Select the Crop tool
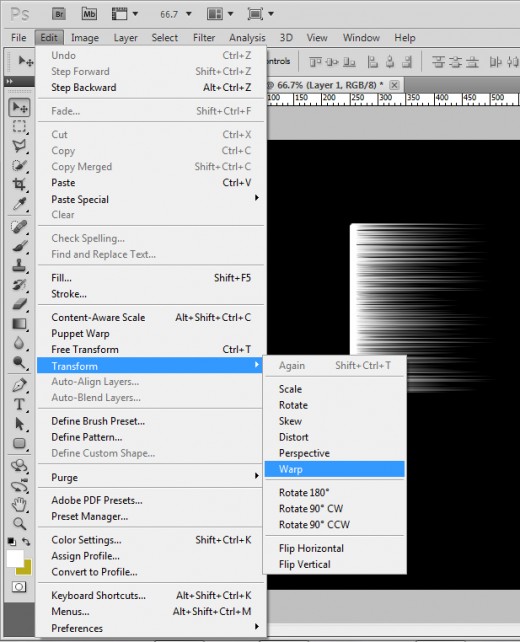This screenshot has height=642, width=520. tap(19, 184)
